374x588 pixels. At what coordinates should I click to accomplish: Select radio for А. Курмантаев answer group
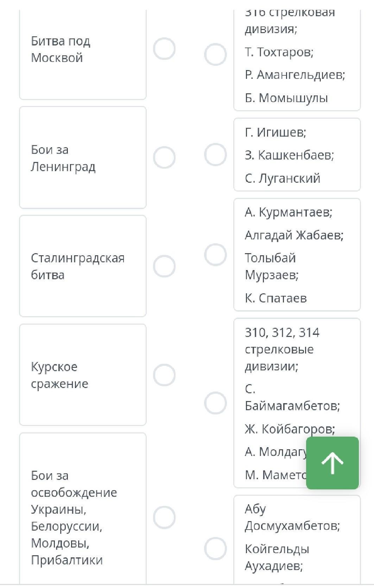point(215,255)
